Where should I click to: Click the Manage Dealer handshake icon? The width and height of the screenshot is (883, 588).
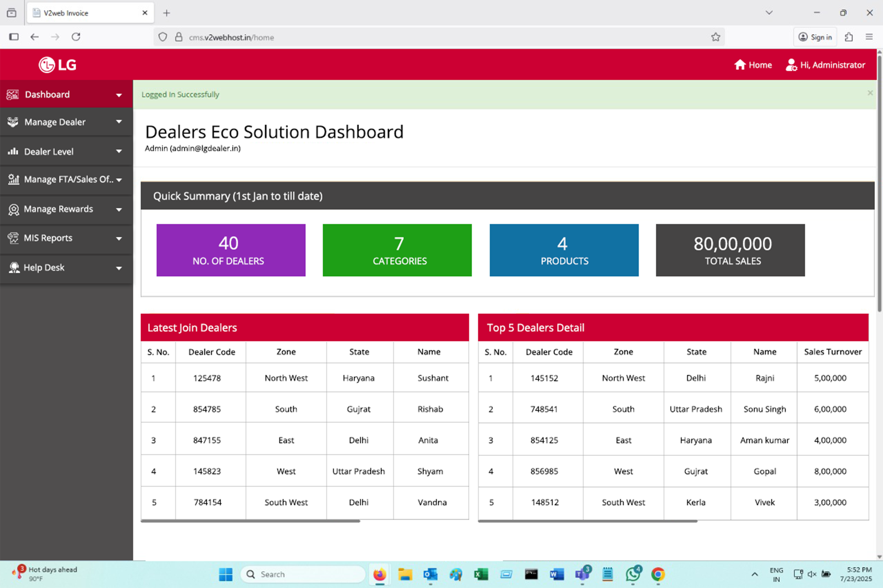point(13,122)
